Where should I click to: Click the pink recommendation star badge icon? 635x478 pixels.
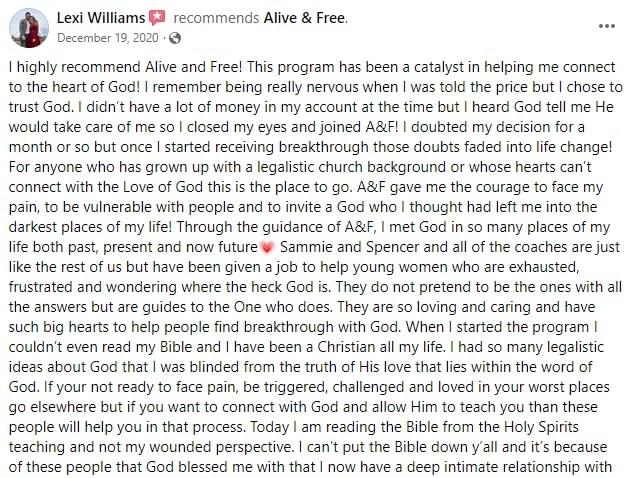(x=157, y=18)
